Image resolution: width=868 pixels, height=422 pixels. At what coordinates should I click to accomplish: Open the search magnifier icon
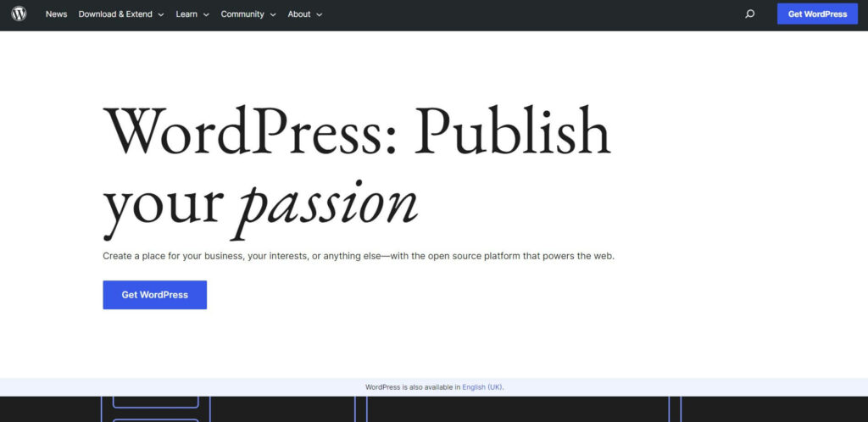(x=749, y=14)
